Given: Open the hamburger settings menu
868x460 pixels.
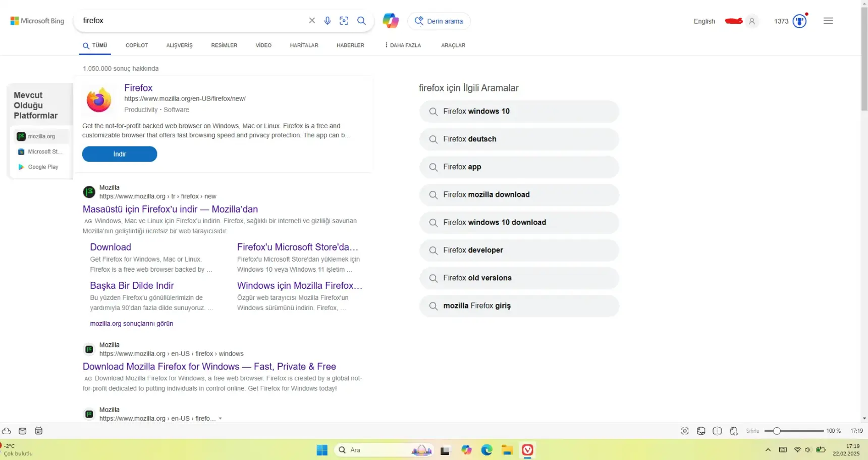Looking at the screenshot, I should tap(828, 21).
